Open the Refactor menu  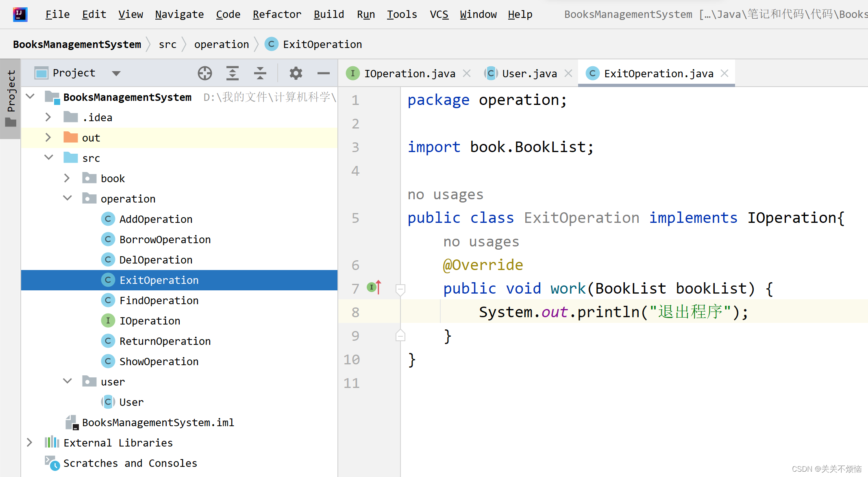[x=277, y=15]
